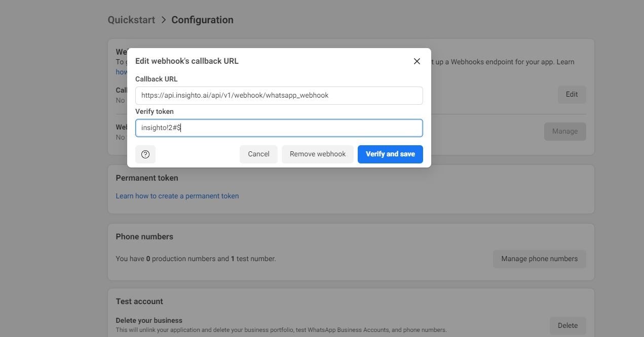Click the breadcrumb chevron after Quickstart
The image size is (644, 337).
(x=163, y=20)
